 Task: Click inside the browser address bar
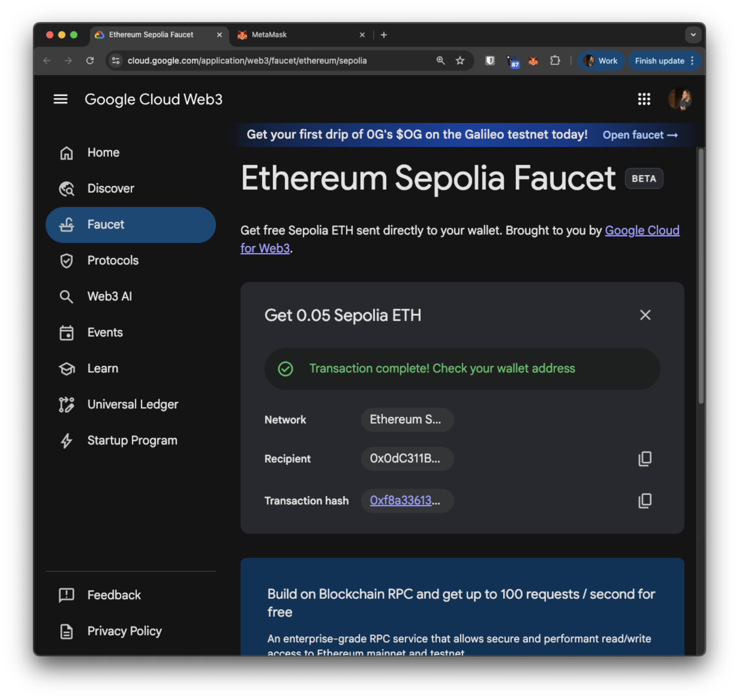tap(247, 61)
